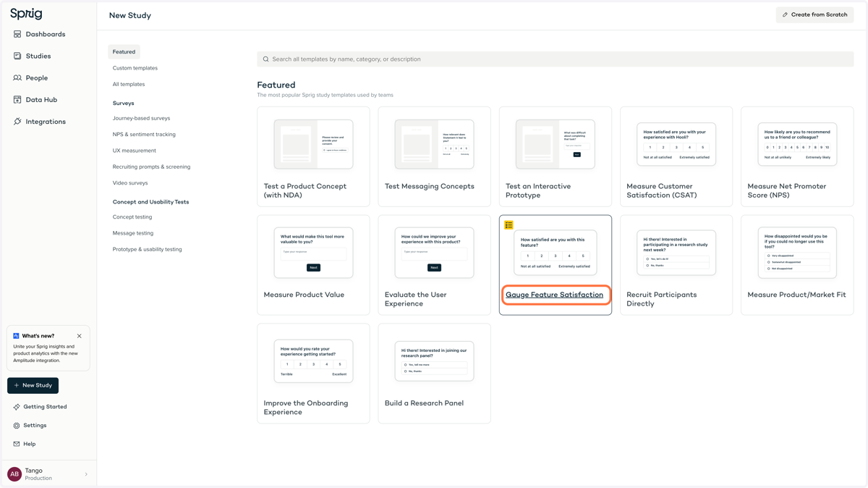Viewport: 868px width, 488px height.
Task: Click the Concept and Usability Tests heading
Action: point(150,202)
